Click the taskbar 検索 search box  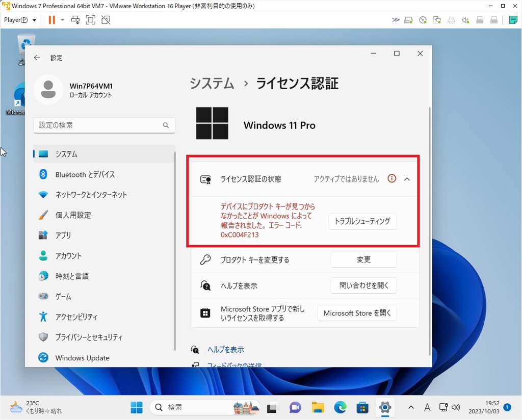click(x=205, y=407)
